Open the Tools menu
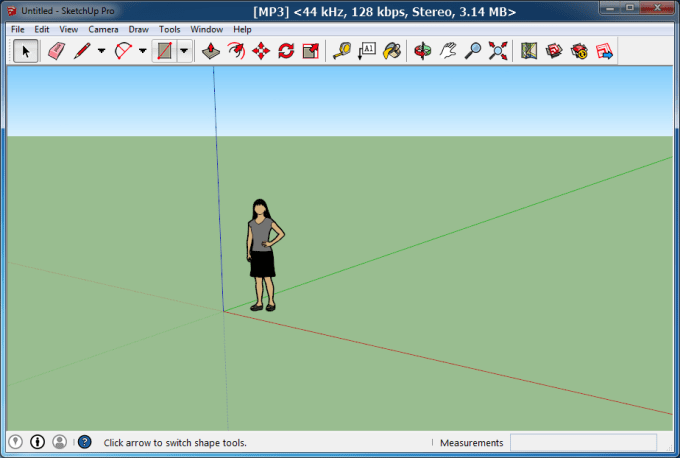 point(169,29)
